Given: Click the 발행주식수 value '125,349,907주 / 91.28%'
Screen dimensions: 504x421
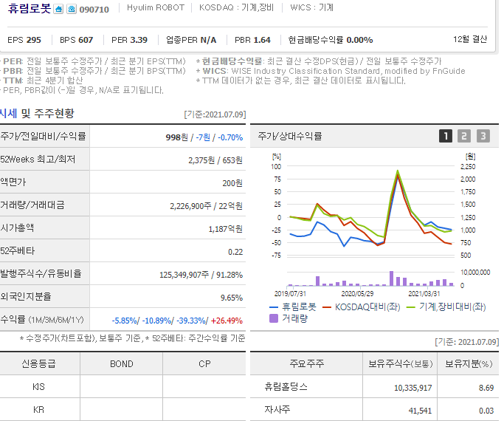Looking at the screenshot, I should (201, 275).
